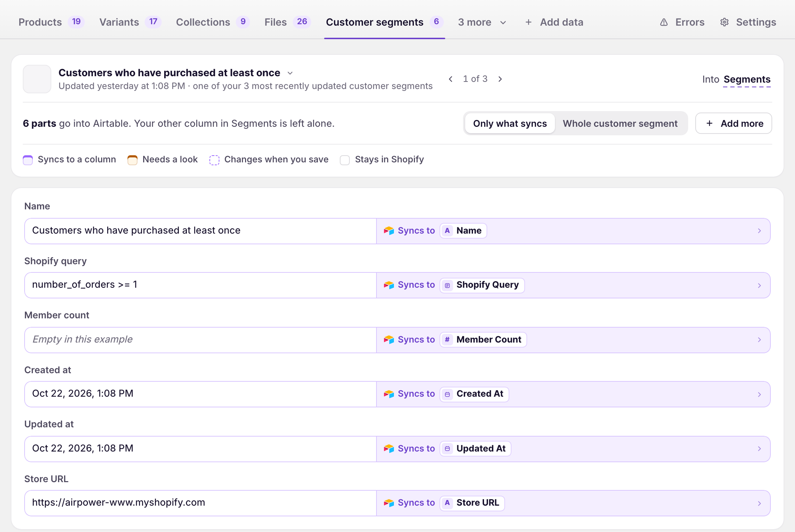Click Syncs to a column legend swatch

tap(28, 160)
